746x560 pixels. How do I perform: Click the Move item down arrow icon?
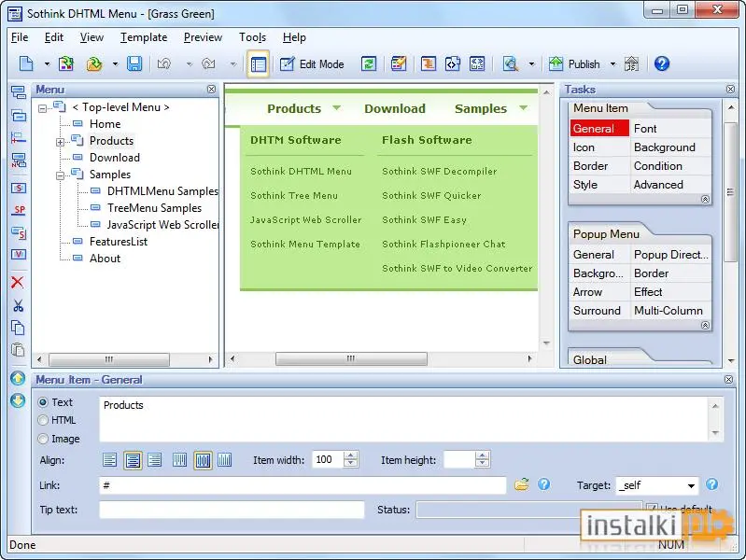pos(18,400)
